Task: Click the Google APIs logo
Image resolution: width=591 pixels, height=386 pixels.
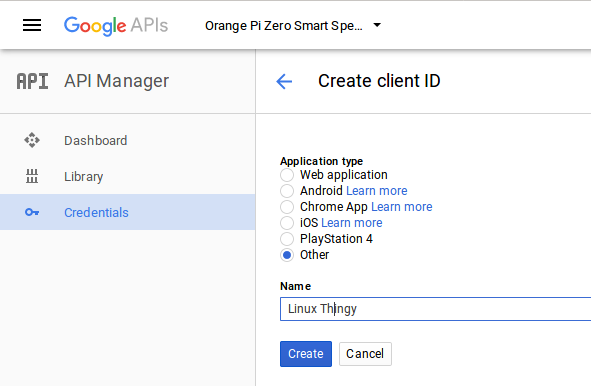Action: click(x=116, y=26)
